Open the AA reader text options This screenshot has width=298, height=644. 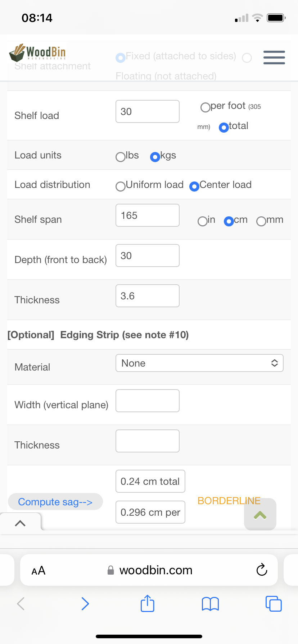[x=39, y=570]
